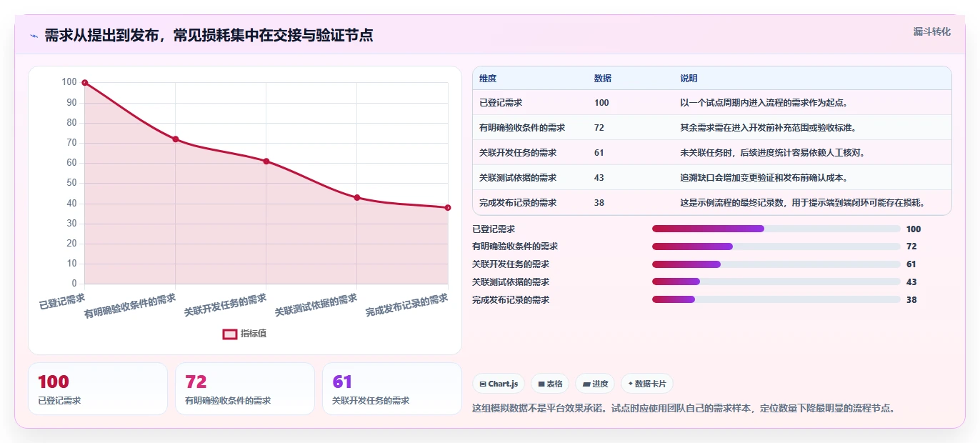Open the stat card showing 72
Viewport: 980px width, 443px height.
pos(245,389)
